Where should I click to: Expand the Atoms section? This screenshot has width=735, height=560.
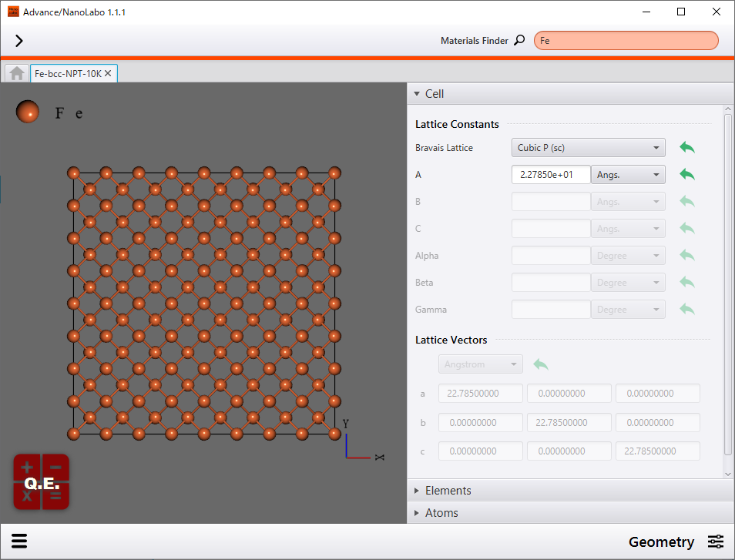coord(570,513)
